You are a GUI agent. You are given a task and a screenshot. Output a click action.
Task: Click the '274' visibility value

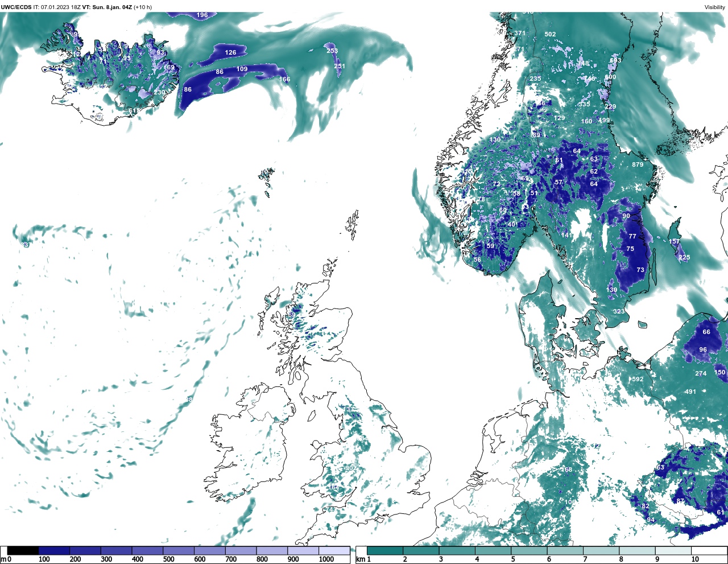point(701,373)
